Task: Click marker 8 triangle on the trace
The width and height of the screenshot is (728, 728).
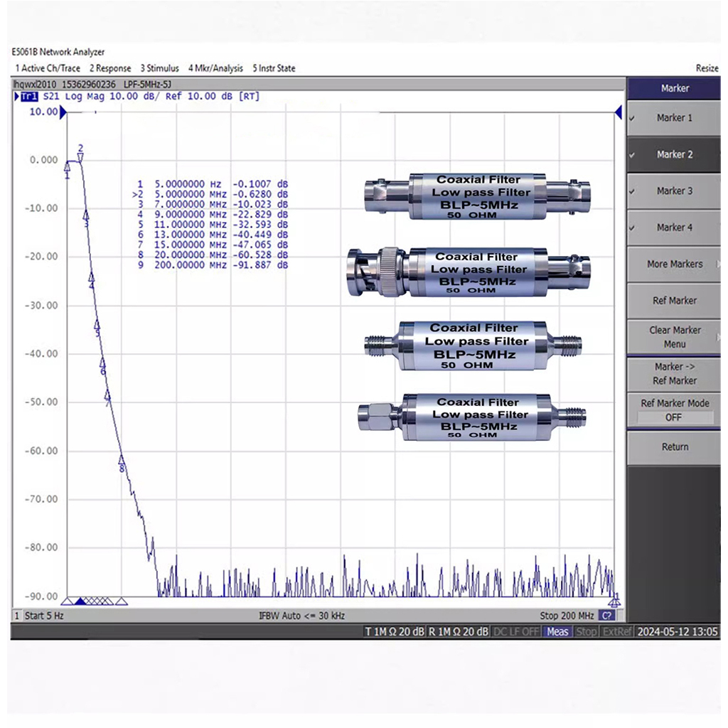Action: tap(122, 459)
